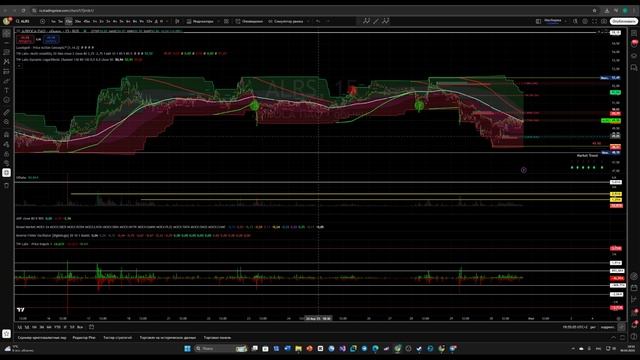Select the text annotation tool
Screen dimensions: 640x360
point(7,90)
